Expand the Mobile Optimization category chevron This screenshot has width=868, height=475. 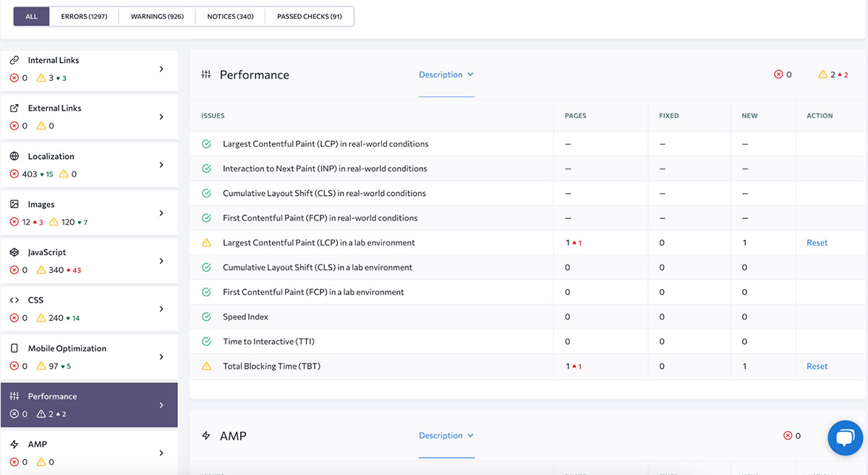tap(161, 357)
